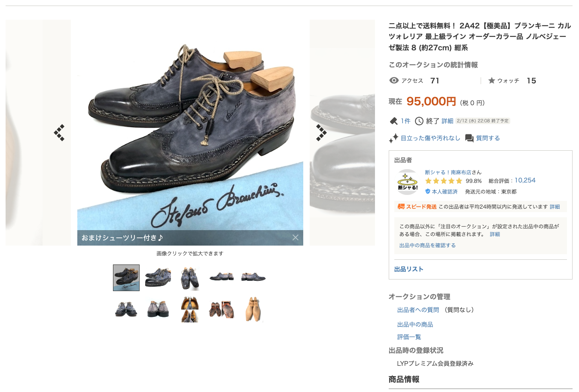The width and height of the screenshot is (579, 392).
Task: Open the 質問する link
Action: [488, 138]
